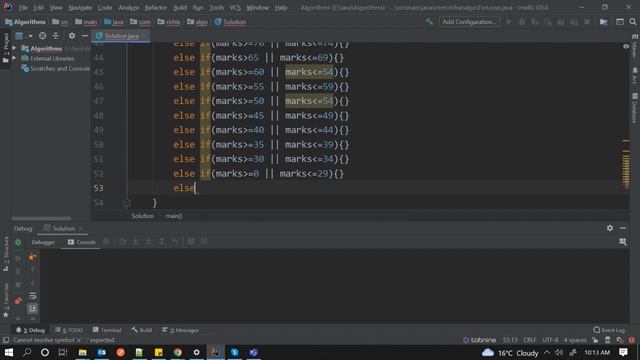Open the Favorites tool window

point(6,300)
